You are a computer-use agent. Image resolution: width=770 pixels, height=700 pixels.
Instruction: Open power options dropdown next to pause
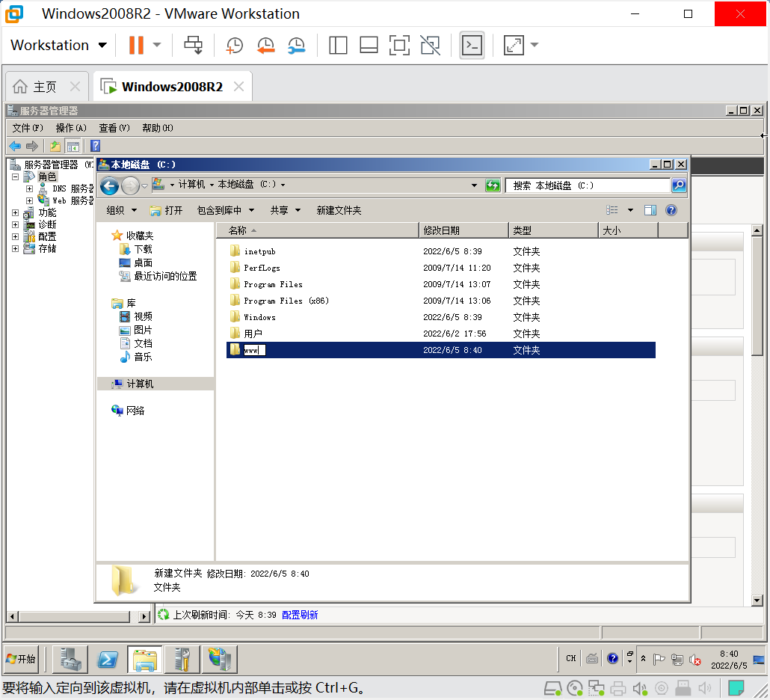pos(157,45)
